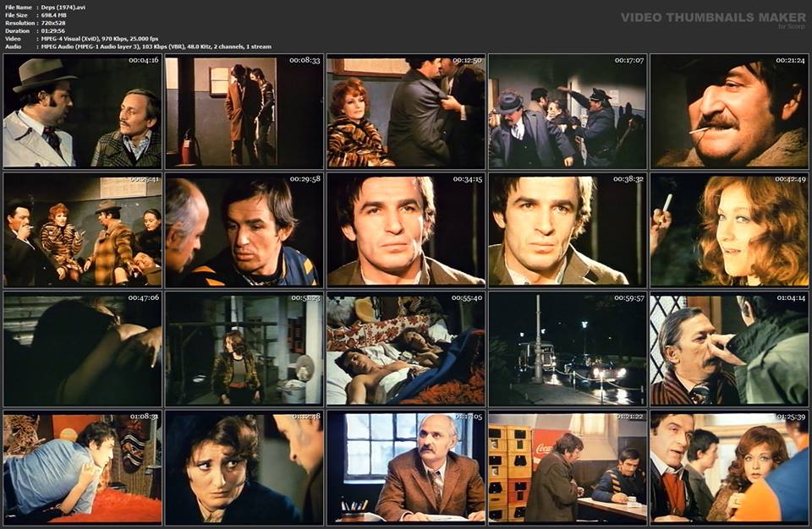
Task: Select the frame stamped 00:12:50
Action: coord(406,112)
